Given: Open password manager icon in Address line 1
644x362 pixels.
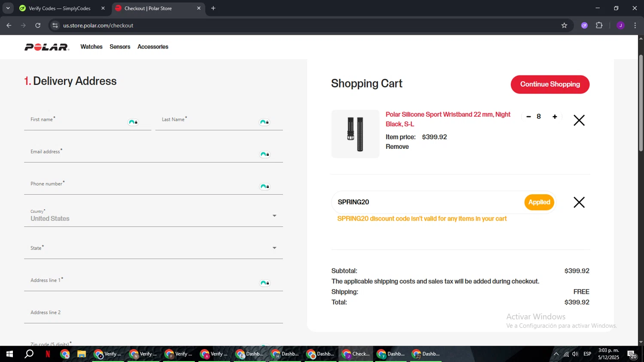Looking at the screenshot, I should tap(265, 283).
